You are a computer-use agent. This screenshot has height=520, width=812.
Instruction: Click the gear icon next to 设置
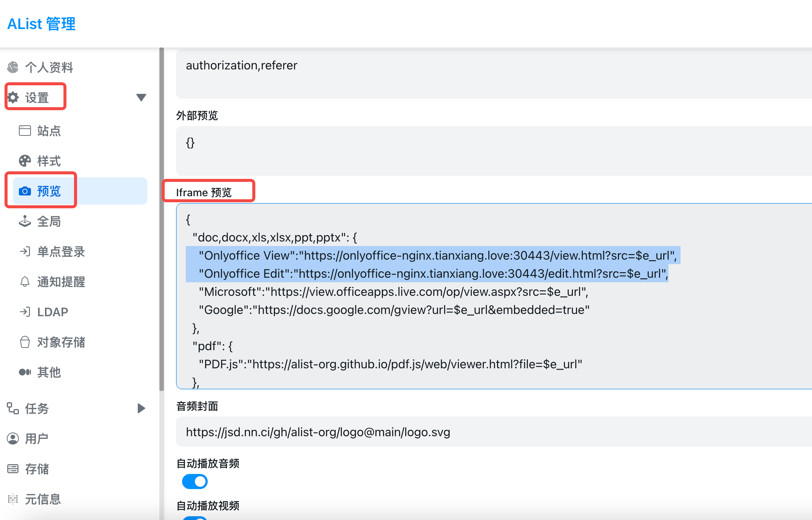tap(13, 97)
